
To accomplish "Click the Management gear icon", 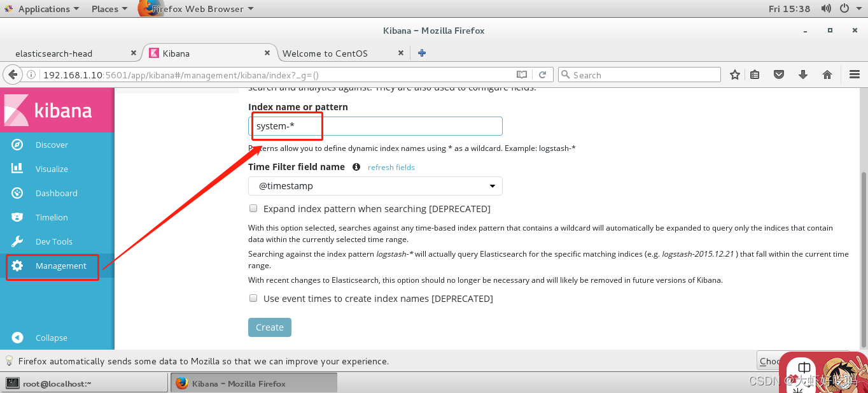I will (17, 266).
